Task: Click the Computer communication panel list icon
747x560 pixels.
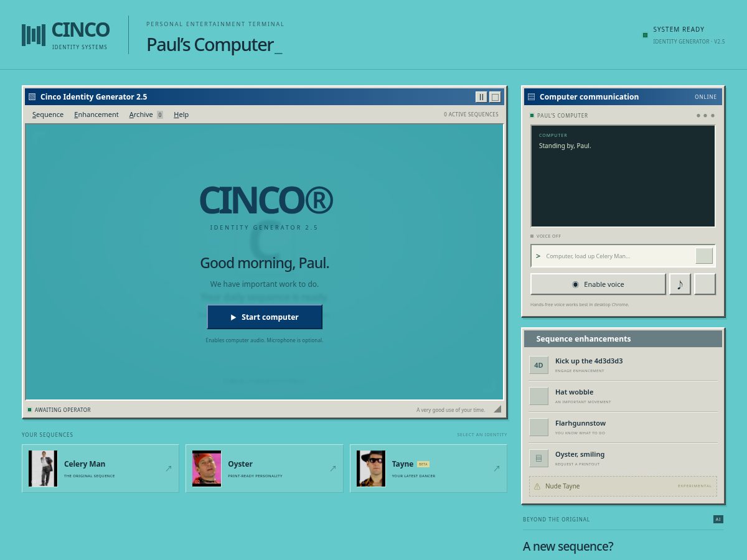Action: tap(531, 97)
